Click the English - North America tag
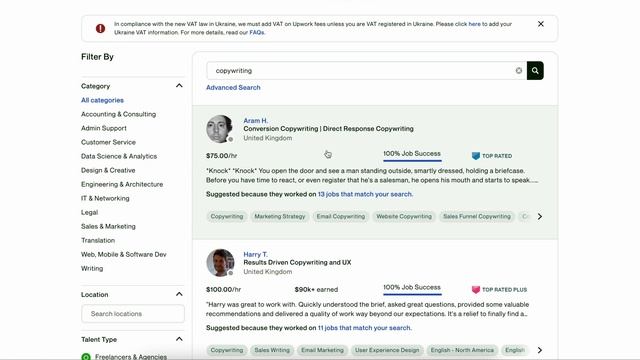Image resolution: width=640 pixels, height=360 pixels. (x=462, y=350)
